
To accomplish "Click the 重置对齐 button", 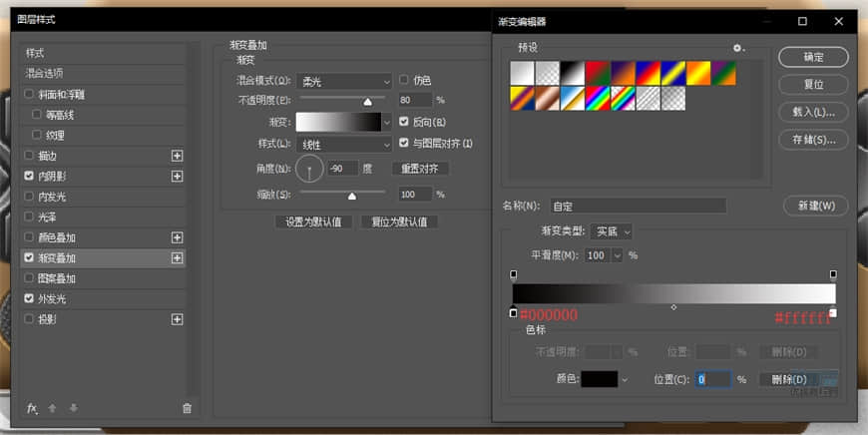I will 420,169.
